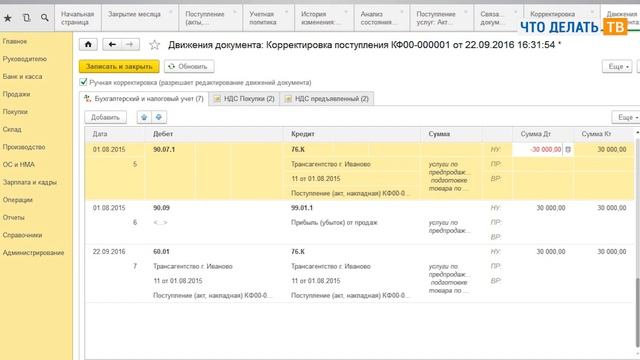The width and height of the screenshot is (640, 360).
Task: Open calculator in the Сумма Дт cell
Action: click(x=568, y=150)
